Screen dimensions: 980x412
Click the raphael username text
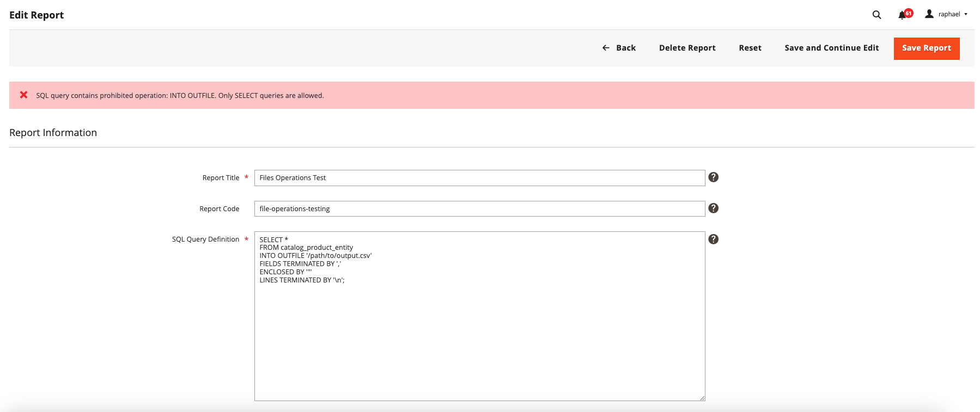(x=949, y=15)
